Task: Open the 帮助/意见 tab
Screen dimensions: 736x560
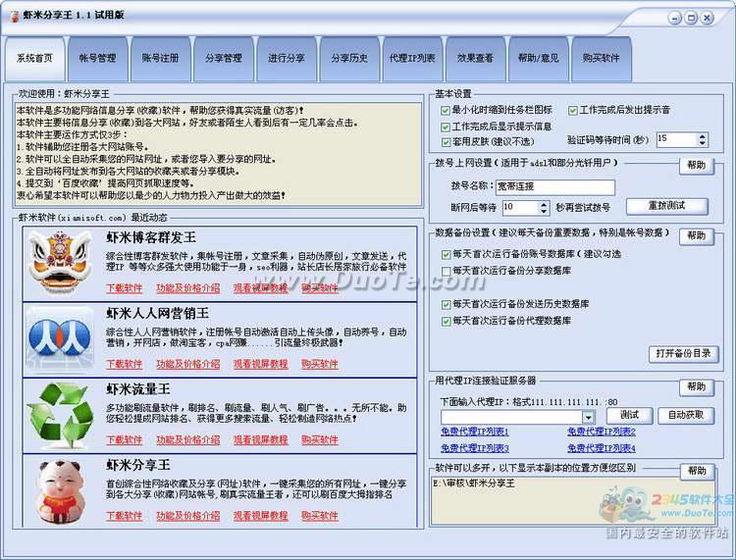Action: click(538, 58)
